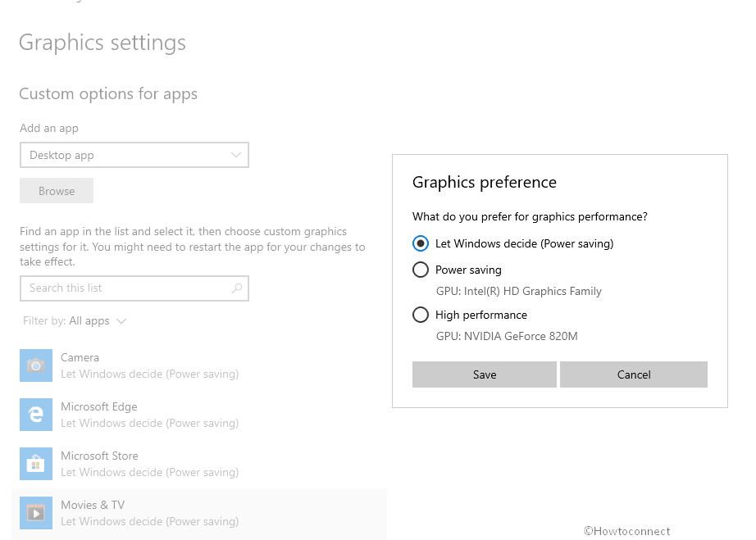Click the Movies & TV app icon
The image size is (756, 540).
pyautogui.click(x=36, y=513)
